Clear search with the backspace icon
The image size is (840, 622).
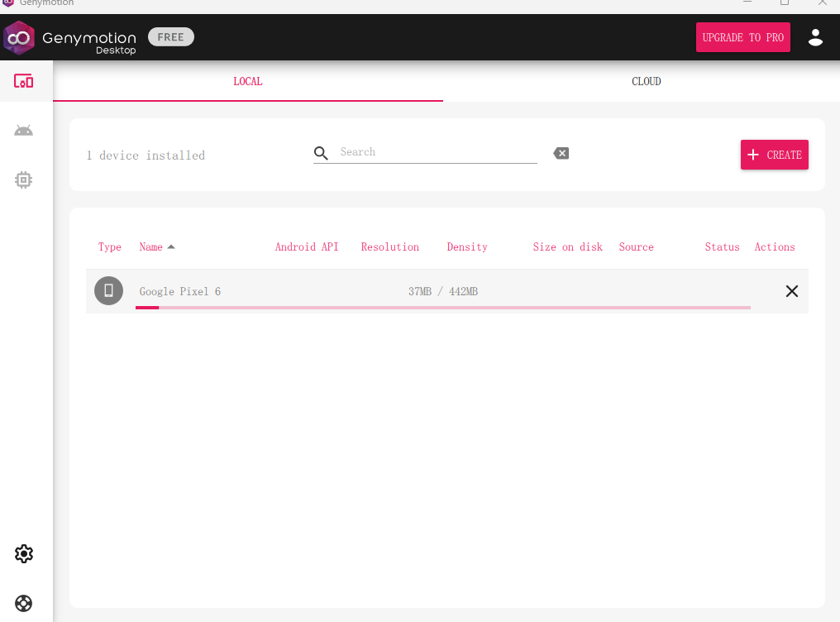561,153
